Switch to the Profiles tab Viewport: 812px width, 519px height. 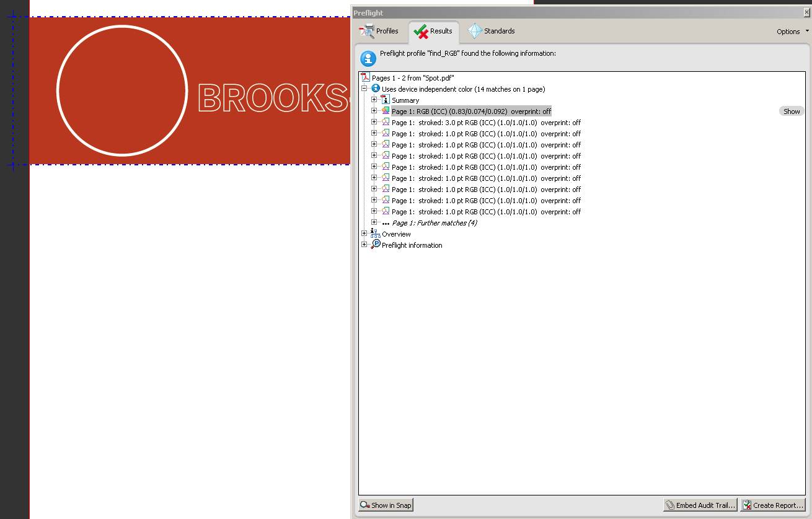pos(379,31)
